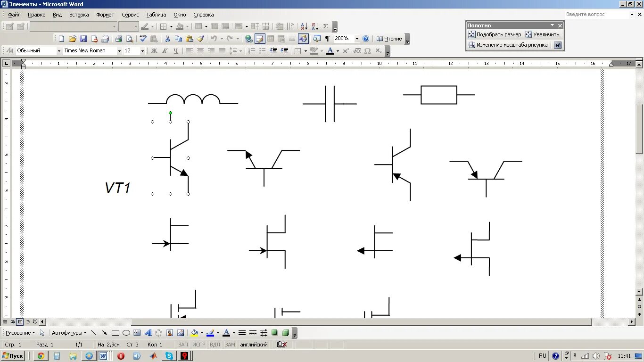Open Windows Пуск start button

[x=13, y=356]
